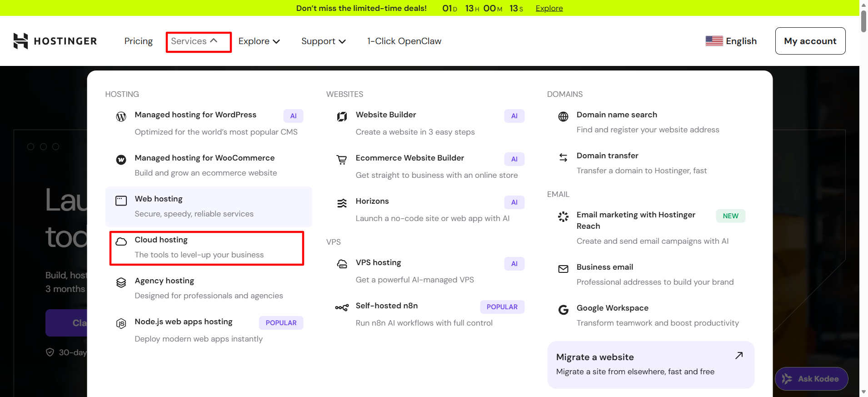Click the Agency hosting layers icon
The width and height of the screenshot is (868, 397).
point(121,283)
